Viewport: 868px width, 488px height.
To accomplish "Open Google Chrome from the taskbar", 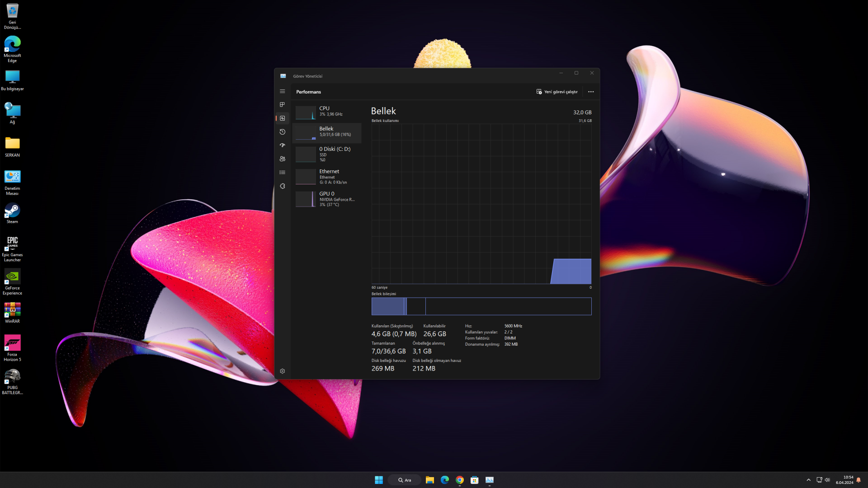I will click(x=459, y=480).
